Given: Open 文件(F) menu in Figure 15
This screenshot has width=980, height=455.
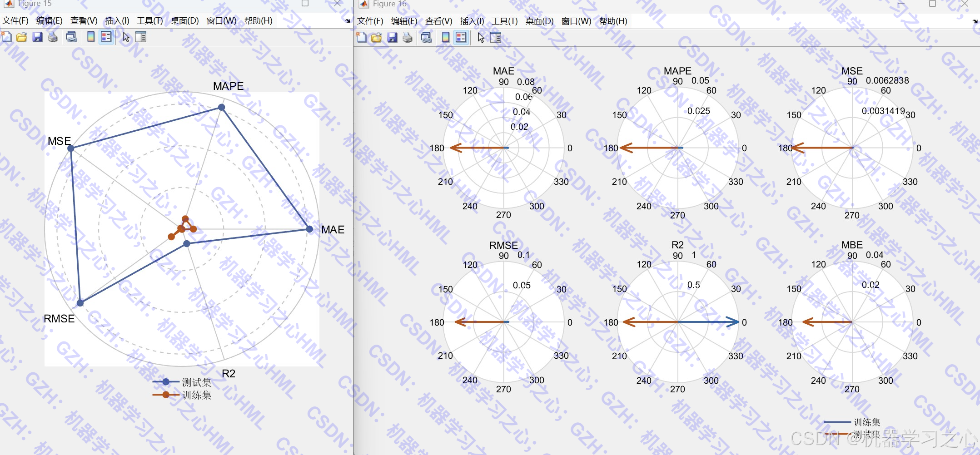Looking at the screenshot, I should pyautogui.click(x=15, y=20).
